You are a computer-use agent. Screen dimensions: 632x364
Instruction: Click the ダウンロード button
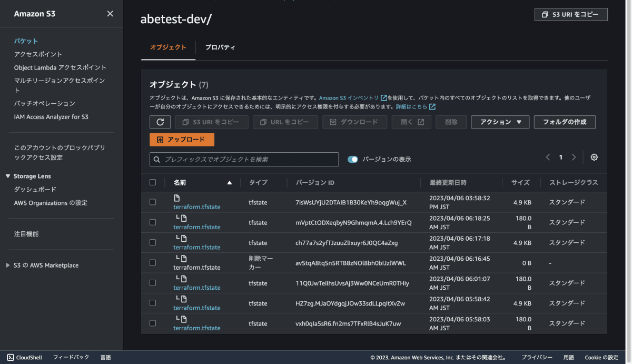tap(354, 122)
